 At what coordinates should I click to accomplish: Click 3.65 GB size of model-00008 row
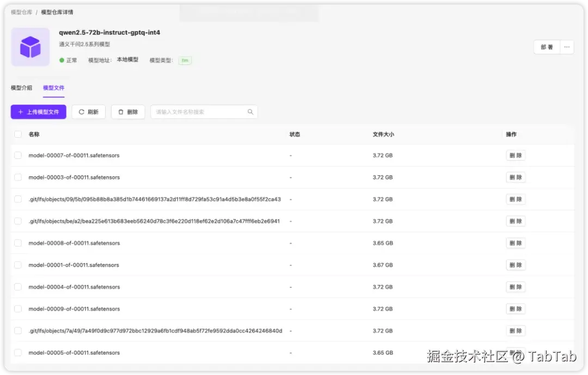pos(383,243)
